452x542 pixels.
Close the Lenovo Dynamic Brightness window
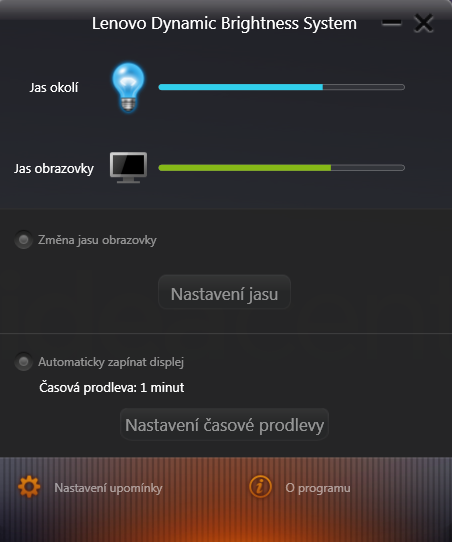(423, 23)
